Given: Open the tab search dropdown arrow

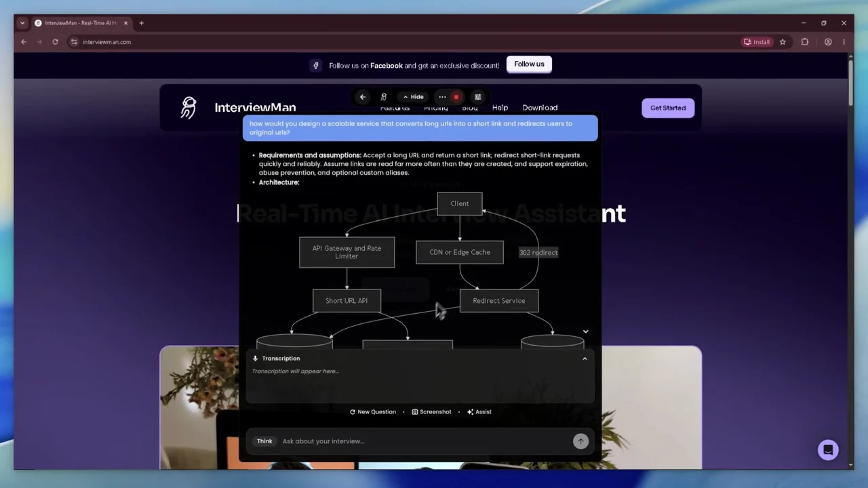Looking at the screenshot, I should pyautogui.click(x=22, y=23).
